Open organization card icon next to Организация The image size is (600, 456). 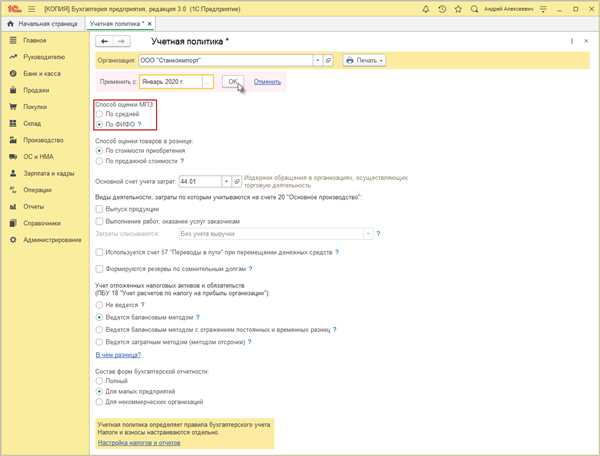[x=328, y=60]
